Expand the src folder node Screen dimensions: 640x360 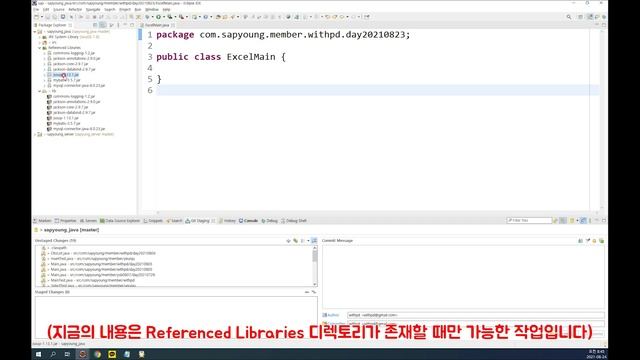40,42
